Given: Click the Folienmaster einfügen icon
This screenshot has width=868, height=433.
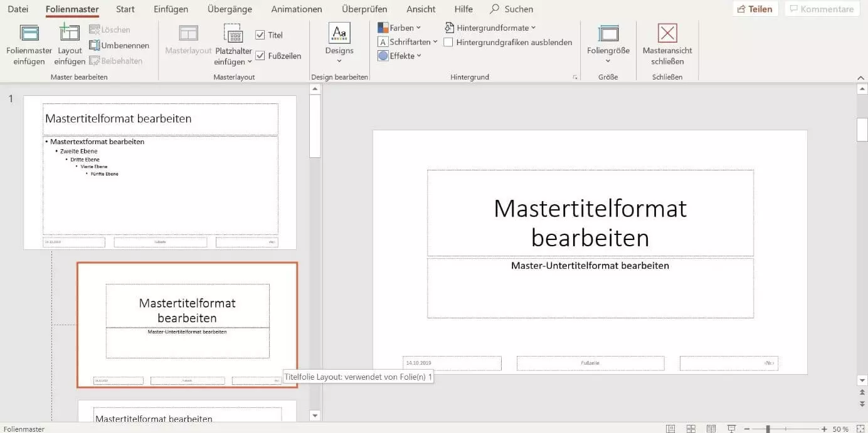Looking at the screenshot, I should point(29,34).
